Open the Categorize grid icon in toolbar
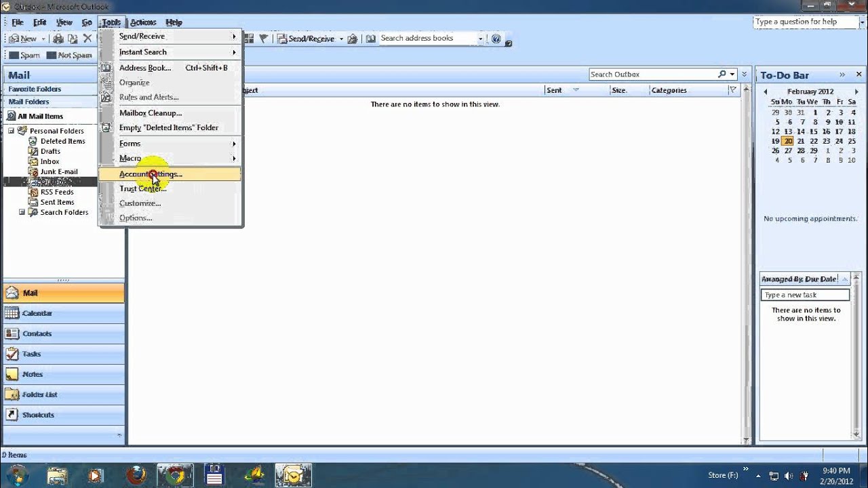 [x=249, y=39]
